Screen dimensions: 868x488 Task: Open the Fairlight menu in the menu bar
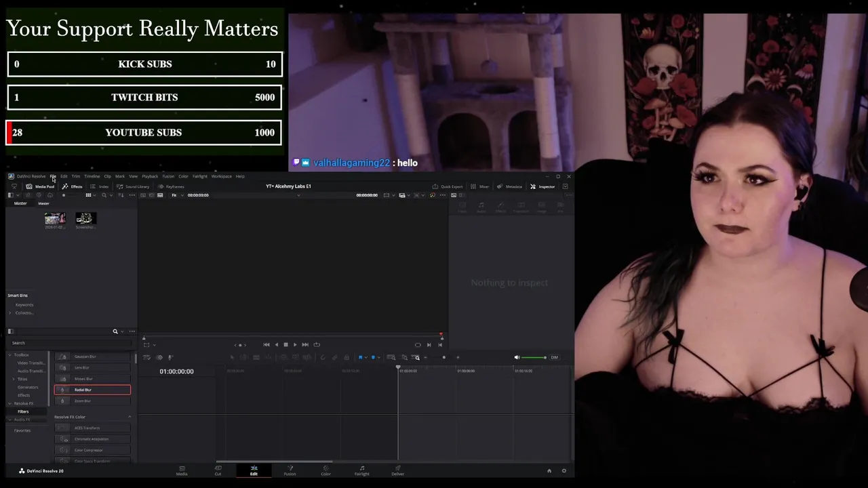pyautogui.click(x=199, y=176)
